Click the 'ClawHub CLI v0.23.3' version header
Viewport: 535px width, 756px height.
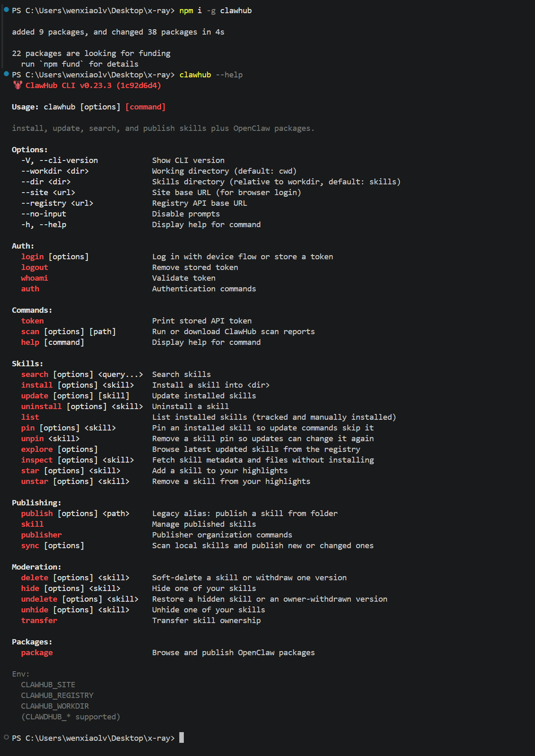[x=68, y=86]
